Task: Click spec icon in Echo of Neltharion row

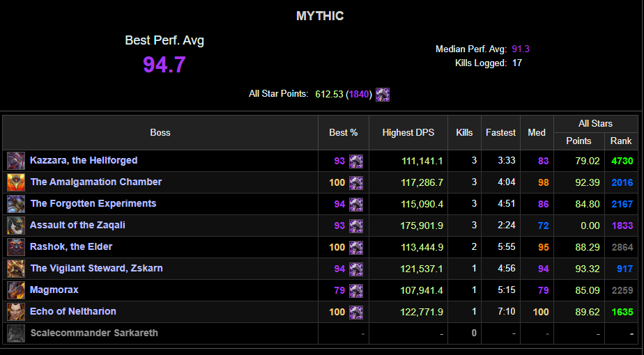Action: (356, 312)
